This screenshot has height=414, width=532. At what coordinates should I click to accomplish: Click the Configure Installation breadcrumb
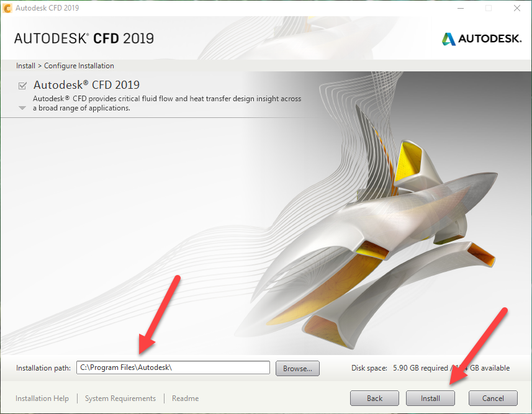pyautogui.click(x=79, y=66)
